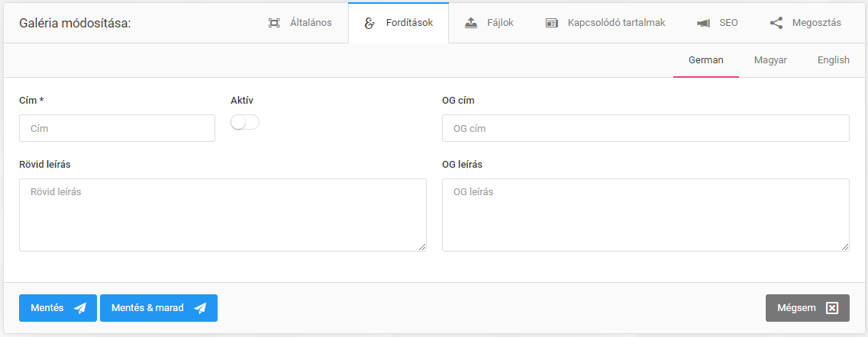Click the Galéria módosítása heading
The width and height of the screenshot is (868, 337).
click(x=75, y=23)
